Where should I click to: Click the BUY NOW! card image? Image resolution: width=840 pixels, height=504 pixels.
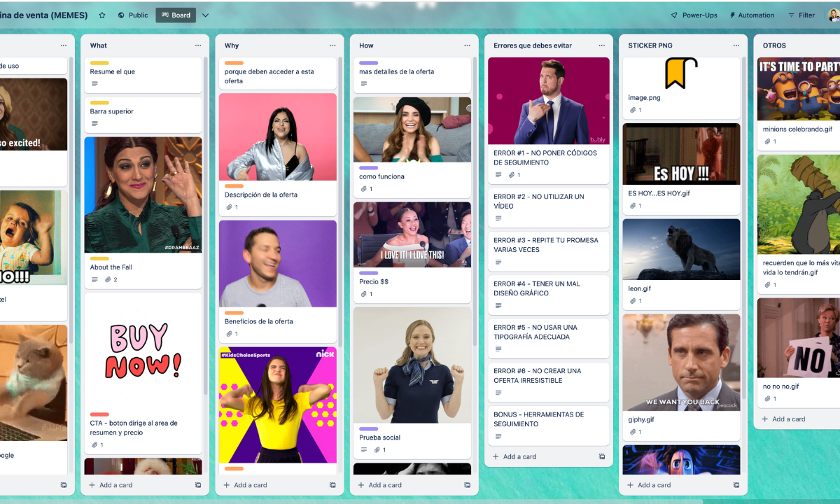click(x=143, y=351)
